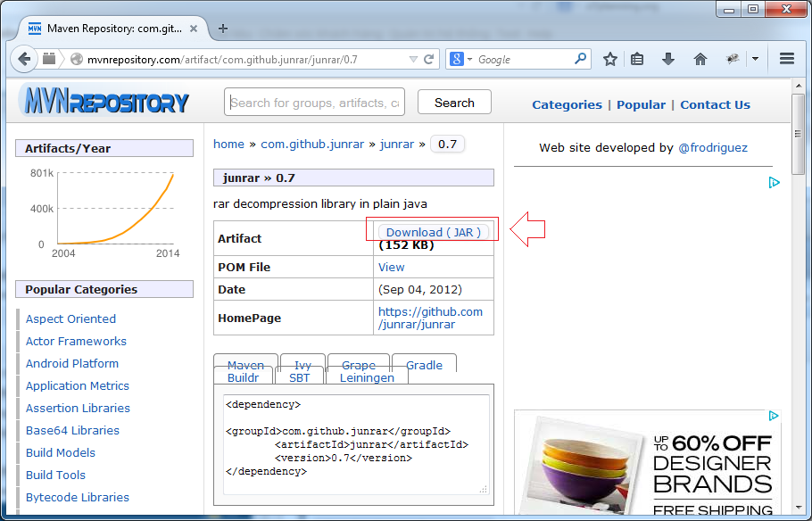Open Application Metrics category
The image size is (812, 521).
pyautogui.click(x=77, y=385)
